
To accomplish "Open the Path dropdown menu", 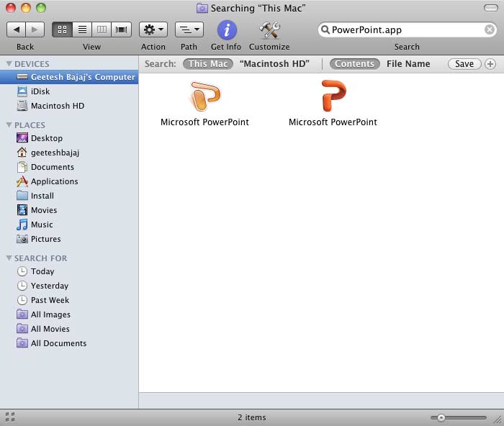I will point(189,30).
